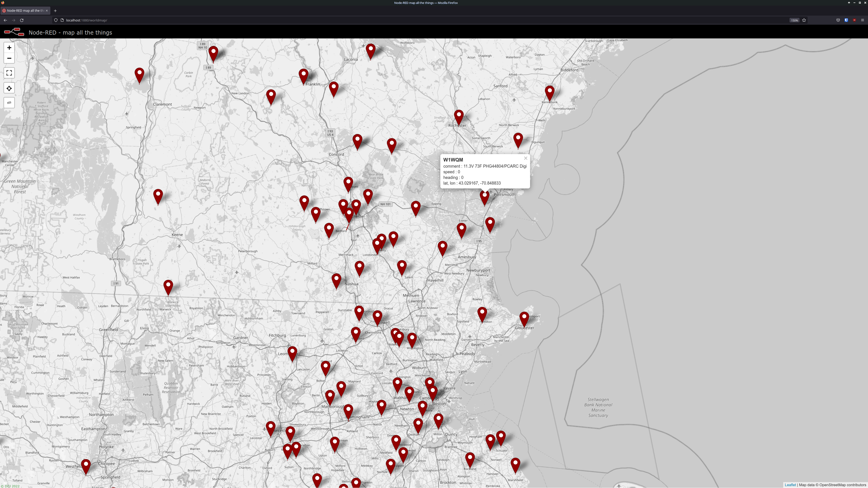This screenshot has height=488, width=868.
Task: Select the marker at Exeter
Action: coord(461,231)
